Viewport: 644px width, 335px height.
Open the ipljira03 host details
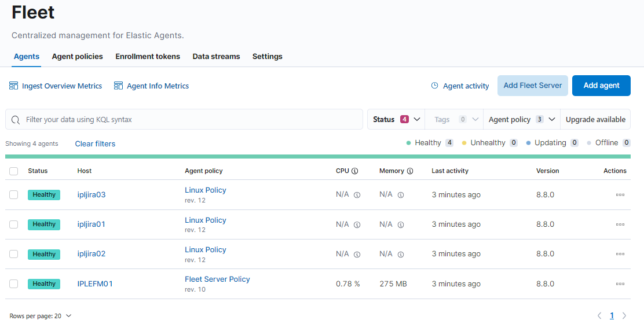pyautogui.click(x=92, y=194)
